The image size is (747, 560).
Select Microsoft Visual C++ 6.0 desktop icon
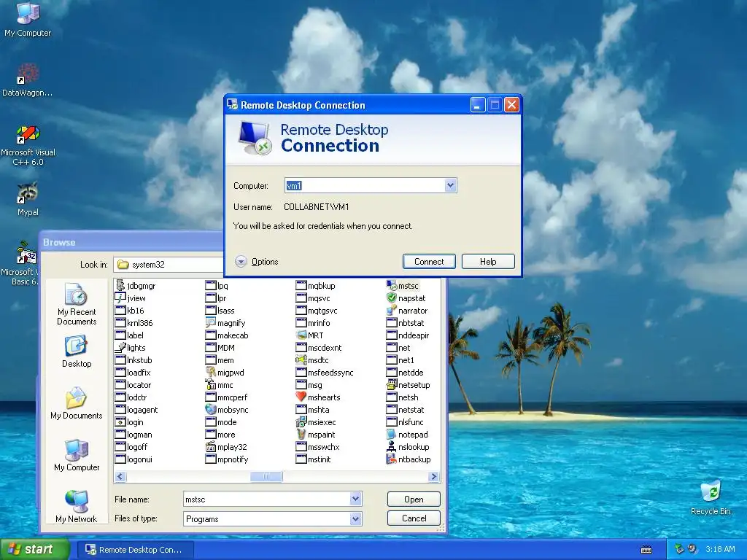pyautogui.click(x=28, y=145)
